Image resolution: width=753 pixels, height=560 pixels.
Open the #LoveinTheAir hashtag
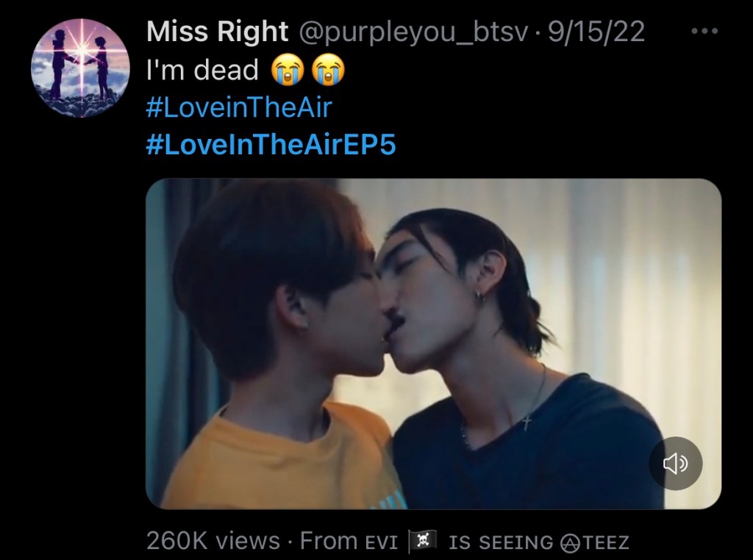tap(239, 107)
